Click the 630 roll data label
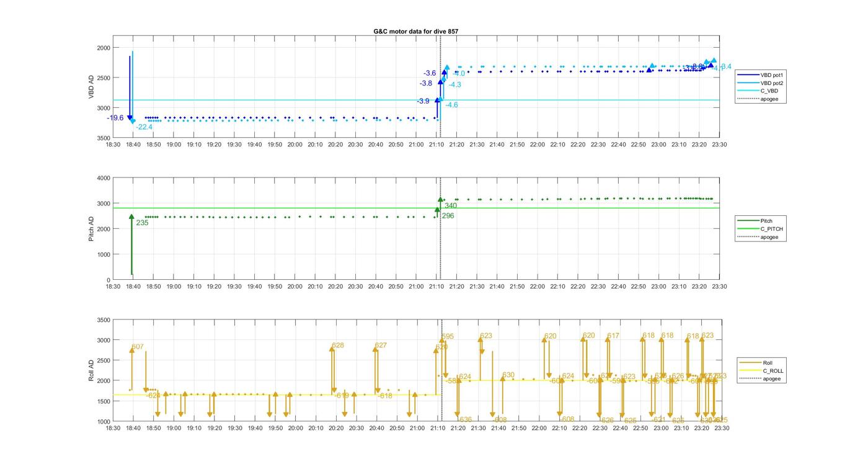The height and width of the screenshot is (474, 868). tap(508, 375)
